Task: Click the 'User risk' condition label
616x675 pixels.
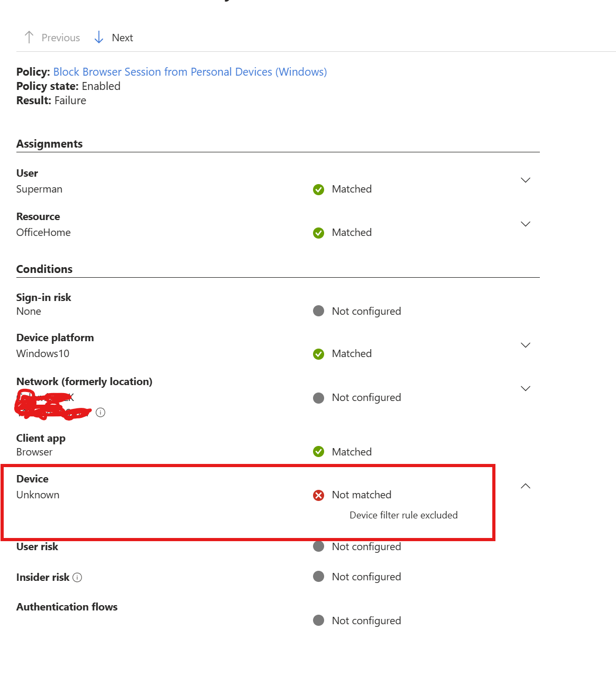Action: pos(38,546)
